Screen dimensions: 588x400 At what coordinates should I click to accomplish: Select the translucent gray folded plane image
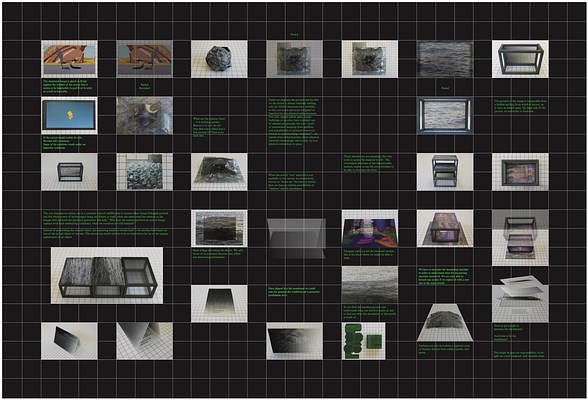click(x=296, y=238)
